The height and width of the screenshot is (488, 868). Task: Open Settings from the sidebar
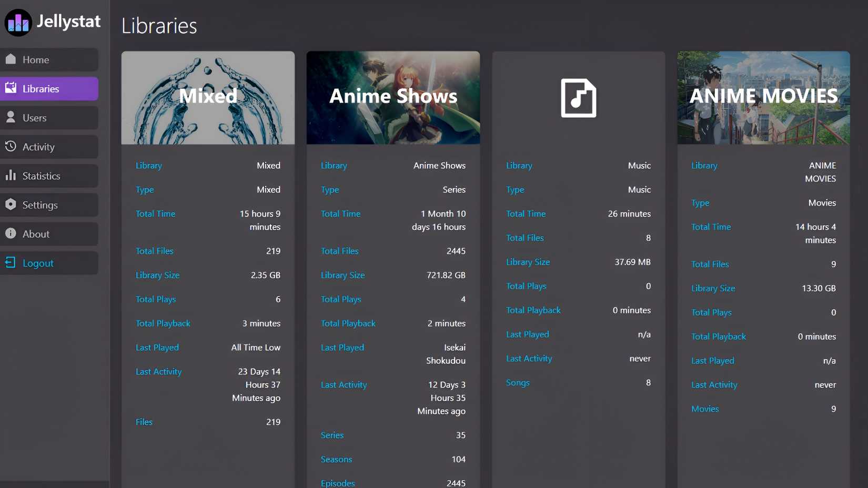(x=49, y=205)
